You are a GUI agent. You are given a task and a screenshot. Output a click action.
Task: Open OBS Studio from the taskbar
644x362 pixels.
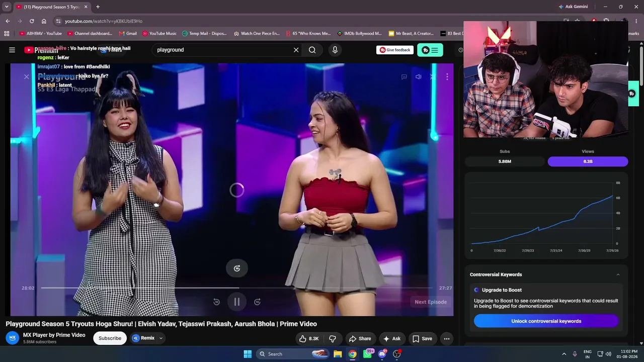click(396, 354)
